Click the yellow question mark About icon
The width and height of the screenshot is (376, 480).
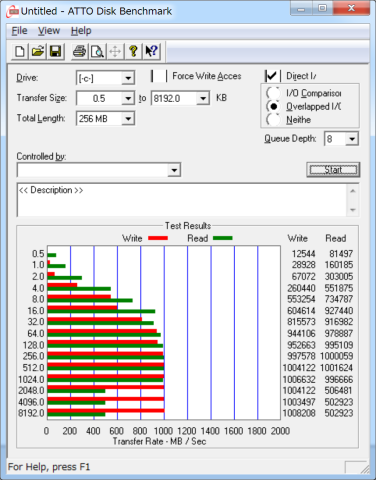click(133, 51)
